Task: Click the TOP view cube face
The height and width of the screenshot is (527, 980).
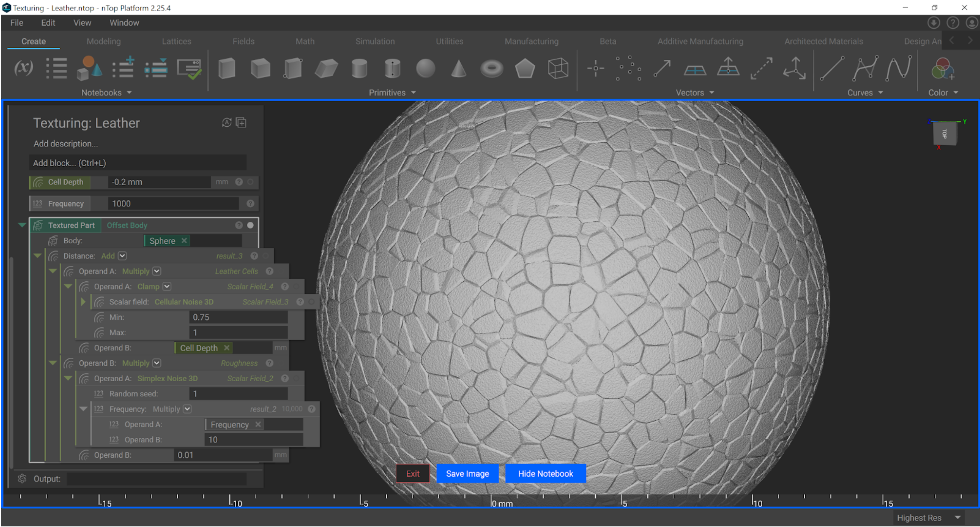Action: (x=945, y=134)
